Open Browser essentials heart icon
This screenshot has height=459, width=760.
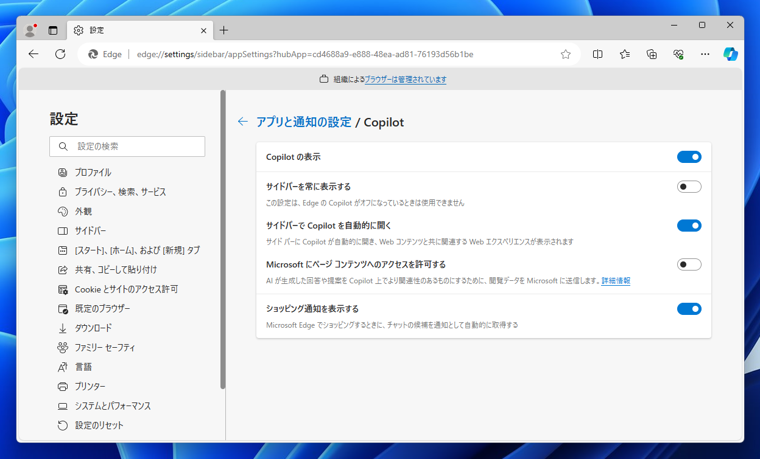pyautogui.click(x=679, y=54)
